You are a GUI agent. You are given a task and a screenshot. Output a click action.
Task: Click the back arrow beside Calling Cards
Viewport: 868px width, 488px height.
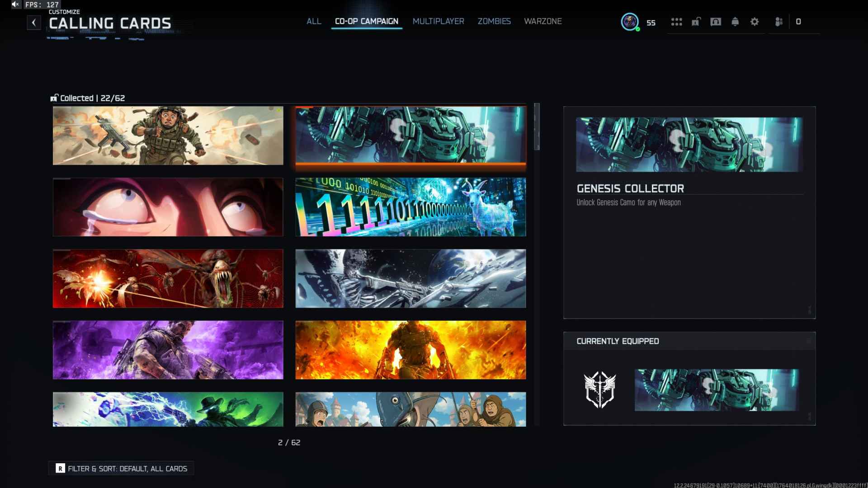coord(34,23)
